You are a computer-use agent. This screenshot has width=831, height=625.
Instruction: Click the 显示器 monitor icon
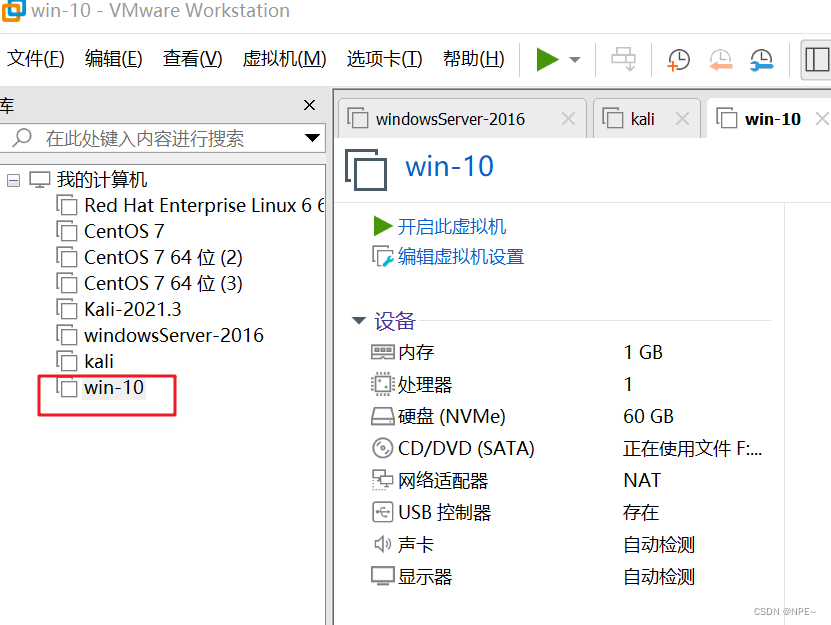click(x=382, y=576)
